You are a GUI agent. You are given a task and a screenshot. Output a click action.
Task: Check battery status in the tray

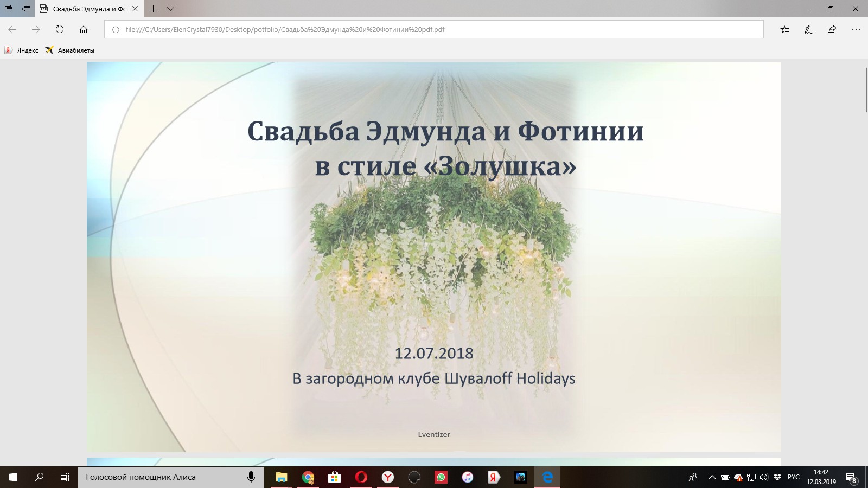pos(725,477)
